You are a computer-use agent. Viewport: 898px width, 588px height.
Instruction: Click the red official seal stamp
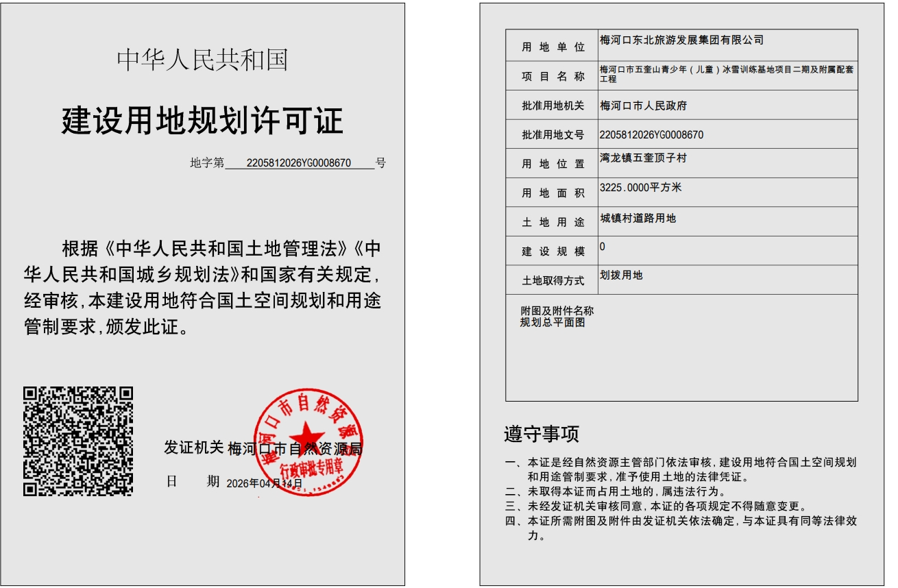click(308, 442)
